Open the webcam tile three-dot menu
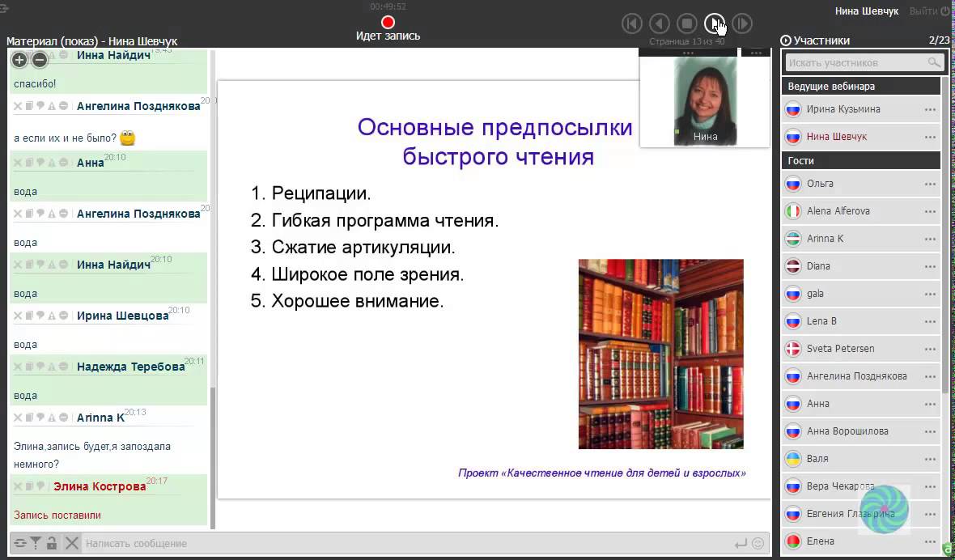Screen dimensions: 955x560 coord(688,53)
